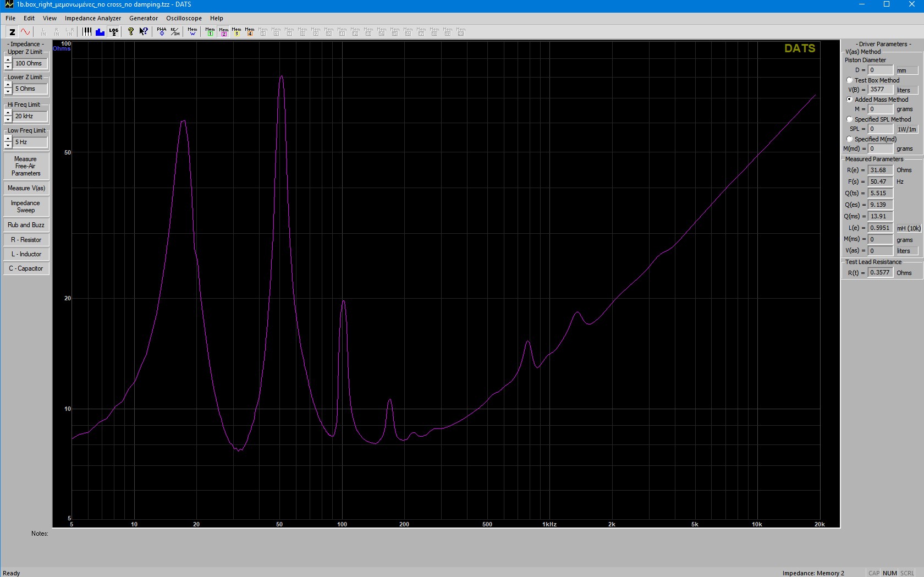The image size is (924, 577).
Task: Click the blue histogram toolbar icon
Action: point(100,32)
